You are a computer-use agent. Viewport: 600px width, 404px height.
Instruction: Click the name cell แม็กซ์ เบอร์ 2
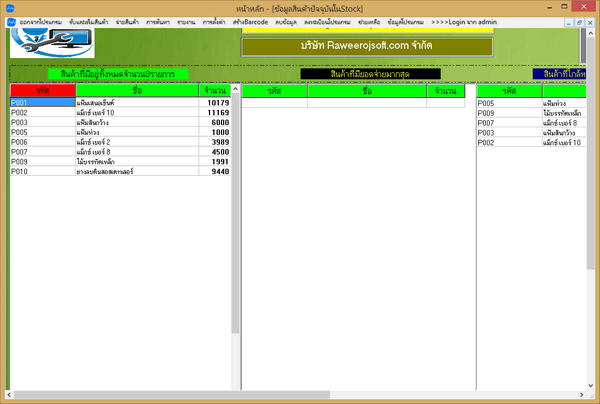pyautogui.click(x=137, y=142)
